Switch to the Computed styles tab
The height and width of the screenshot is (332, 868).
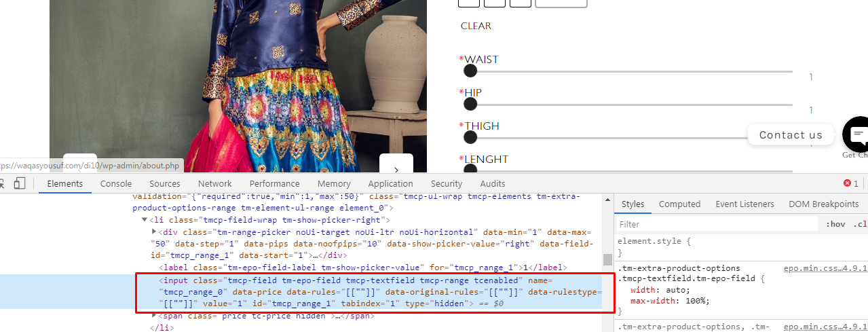tap(679, 204)
